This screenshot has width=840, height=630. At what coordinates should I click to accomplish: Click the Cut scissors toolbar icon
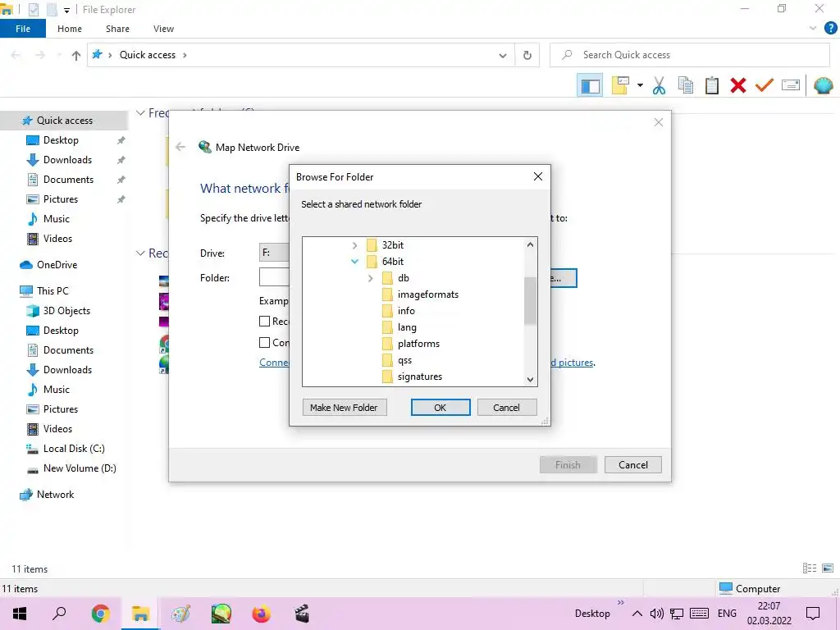(659, 85)
